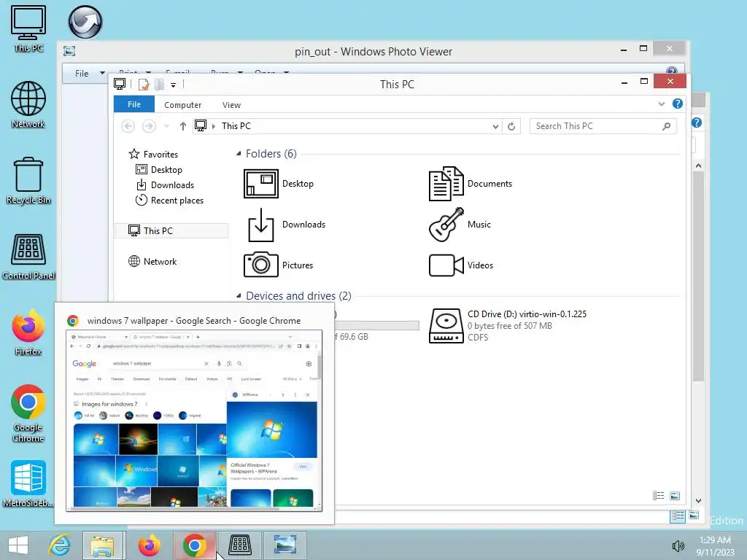Open the Music folder guitar icon

tap(446, 225)
